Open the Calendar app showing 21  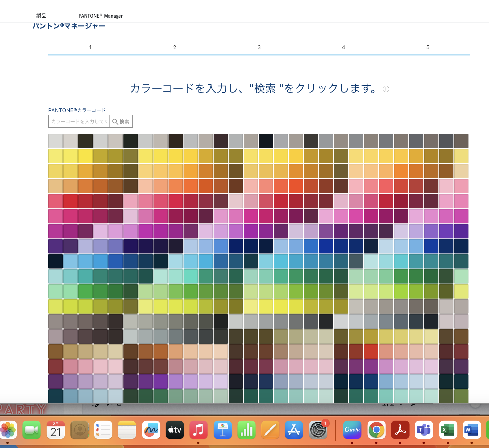[x=56, y=430]
